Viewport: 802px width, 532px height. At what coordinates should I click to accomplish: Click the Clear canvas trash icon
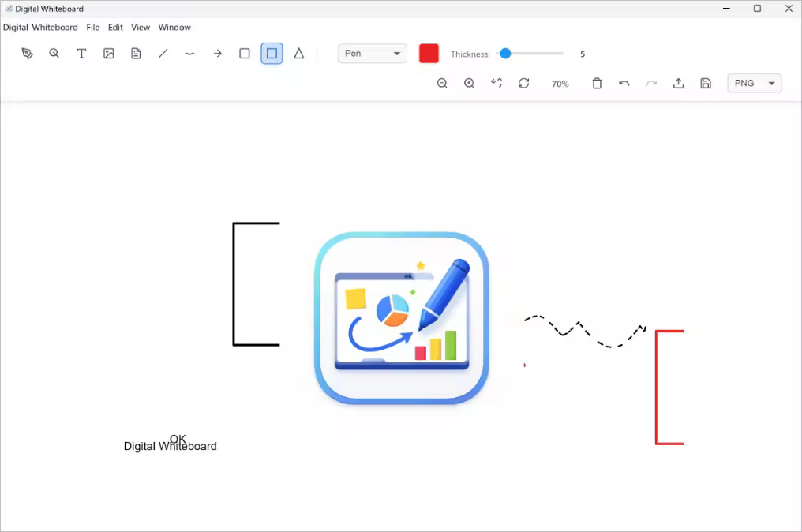597,83
